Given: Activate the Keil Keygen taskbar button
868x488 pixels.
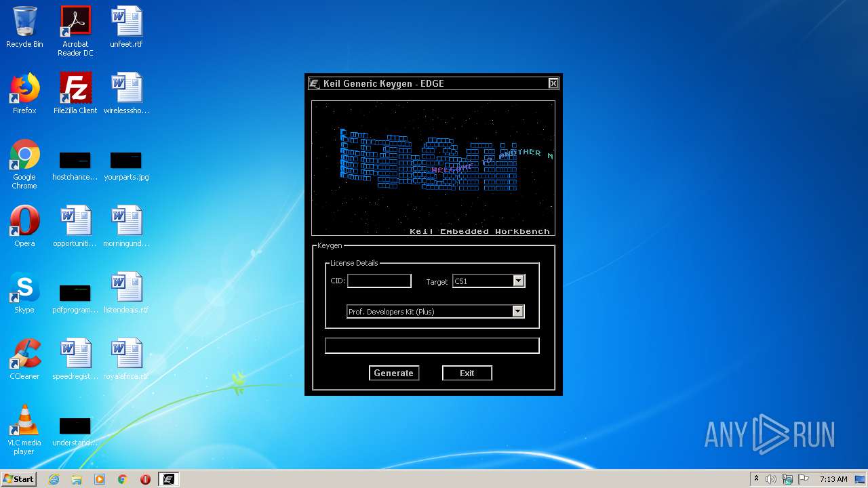Looking at the screenshot, I should point(168,479).
